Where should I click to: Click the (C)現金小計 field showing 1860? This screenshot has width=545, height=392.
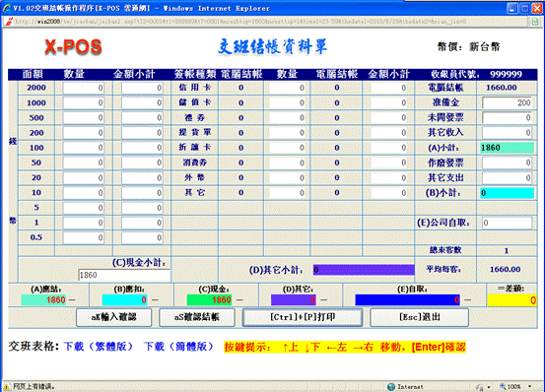124,275
